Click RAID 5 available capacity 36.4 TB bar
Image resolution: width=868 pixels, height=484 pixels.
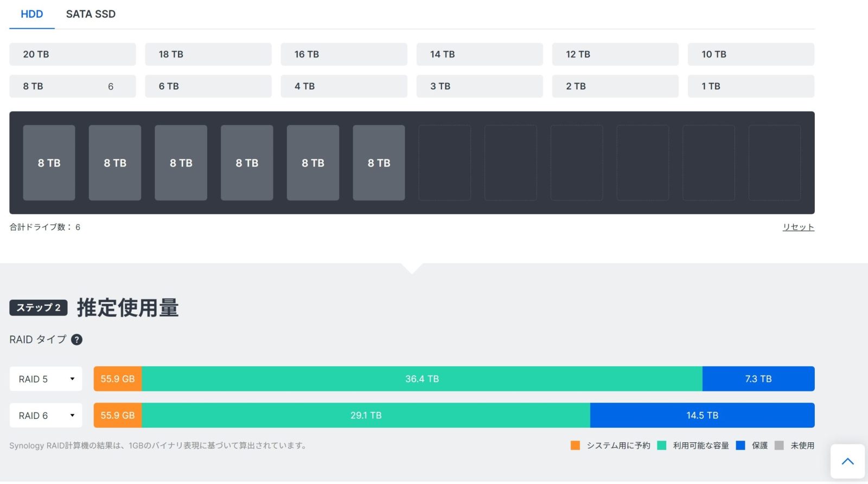tap(422, 379)
